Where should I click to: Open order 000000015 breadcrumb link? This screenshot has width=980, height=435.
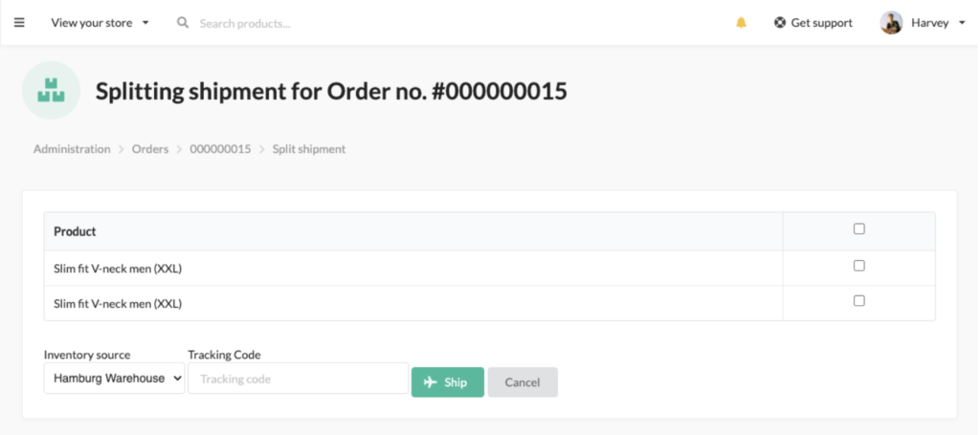(x=221, y=149)
